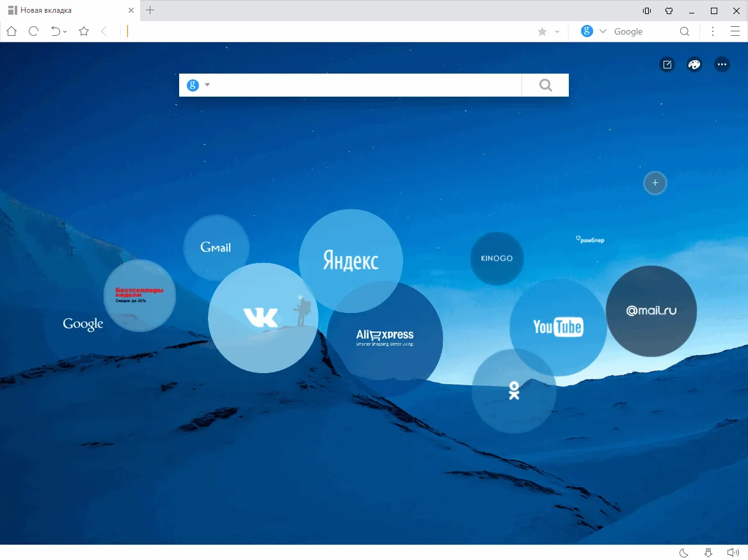
Task: Open the theme palette icon
Action: (695, 65)
